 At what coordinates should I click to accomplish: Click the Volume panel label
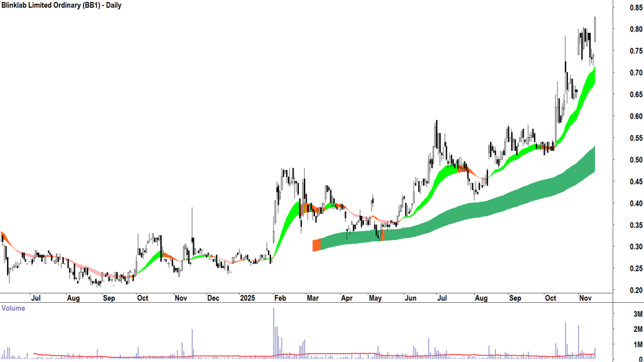pyautogui.click(x=13, y=308)
